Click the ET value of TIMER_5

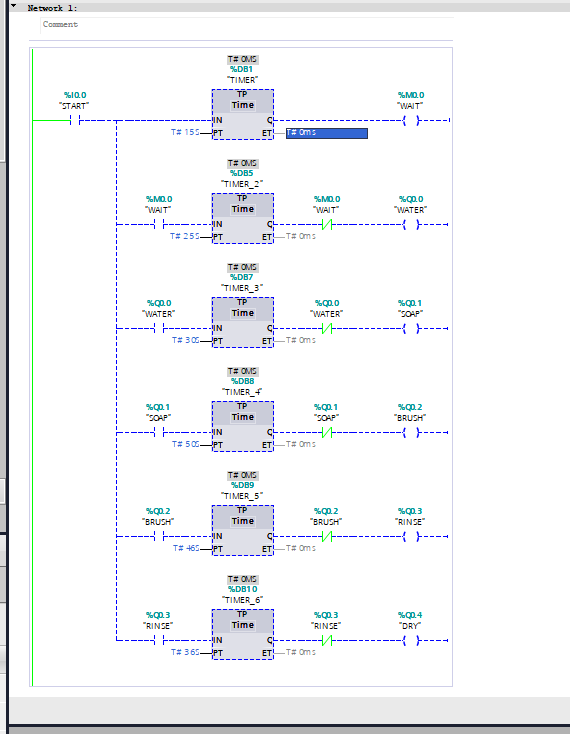coord(301,548)
